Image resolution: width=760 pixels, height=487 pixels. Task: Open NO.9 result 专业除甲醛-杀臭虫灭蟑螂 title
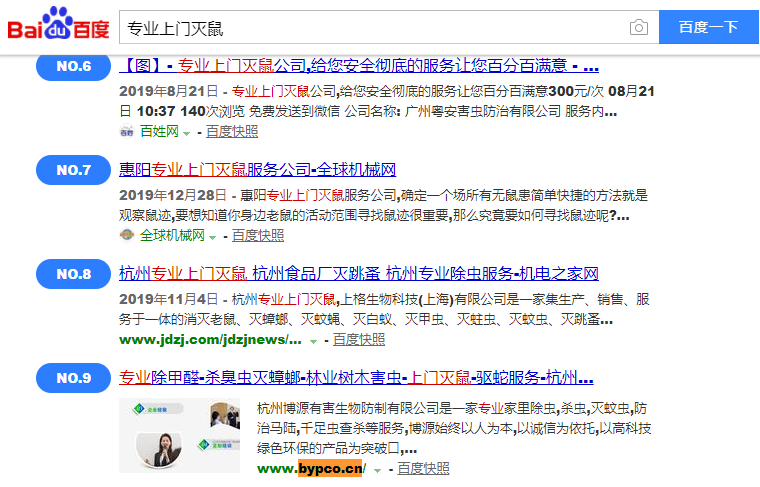click(x=356, y=377)
